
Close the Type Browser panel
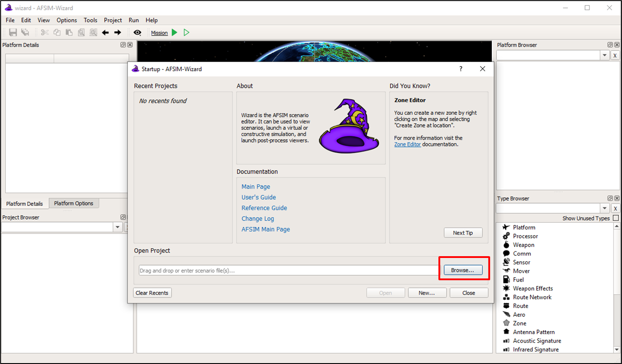pyautogui.click(x=617, y=198)
